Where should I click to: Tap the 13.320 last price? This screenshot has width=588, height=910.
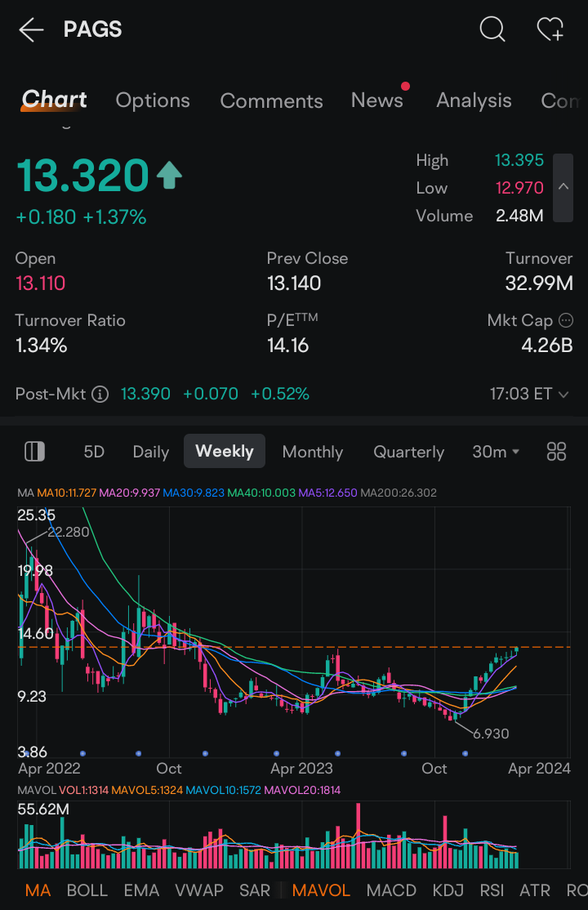[x=83, y=176]
